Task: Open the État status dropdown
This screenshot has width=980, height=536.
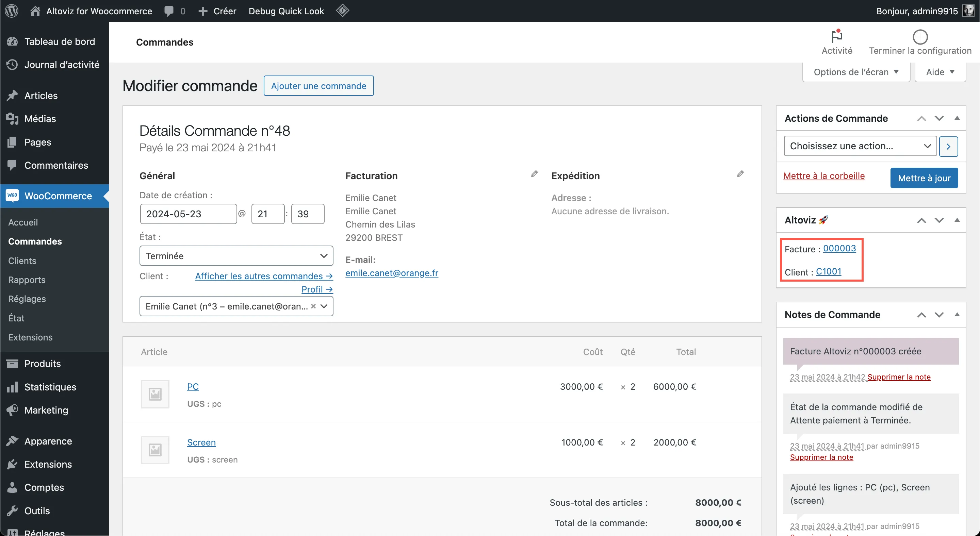Action: coord(236,256)
